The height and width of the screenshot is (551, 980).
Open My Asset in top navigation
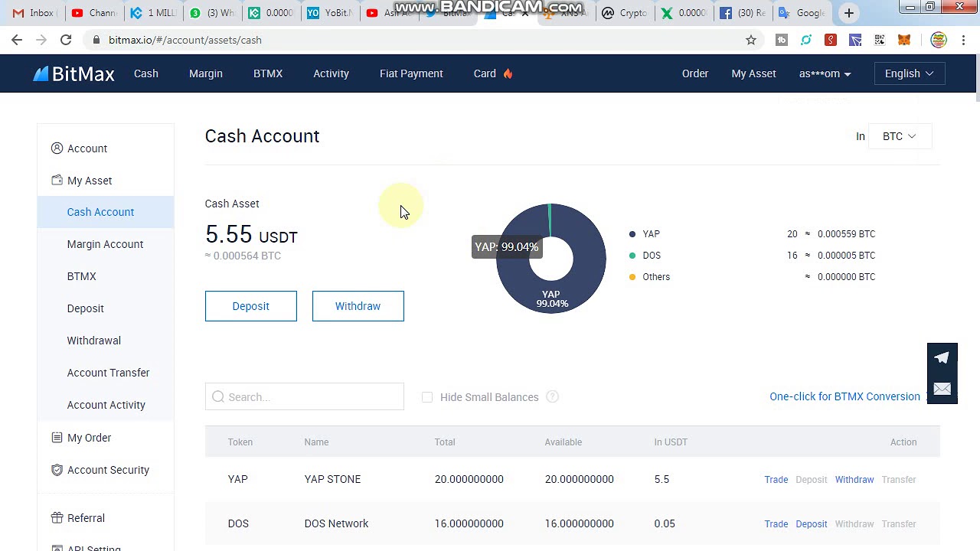click(x=753, y=73)
